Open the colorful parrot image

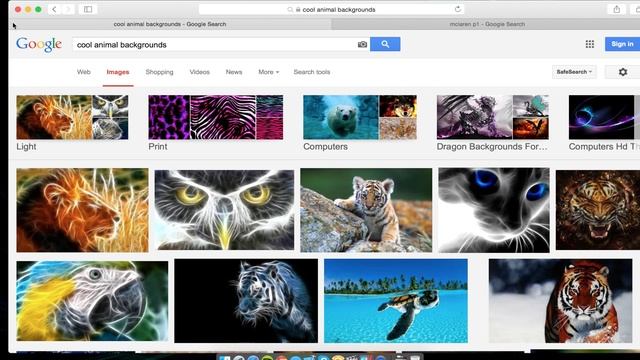pos(92,301)
